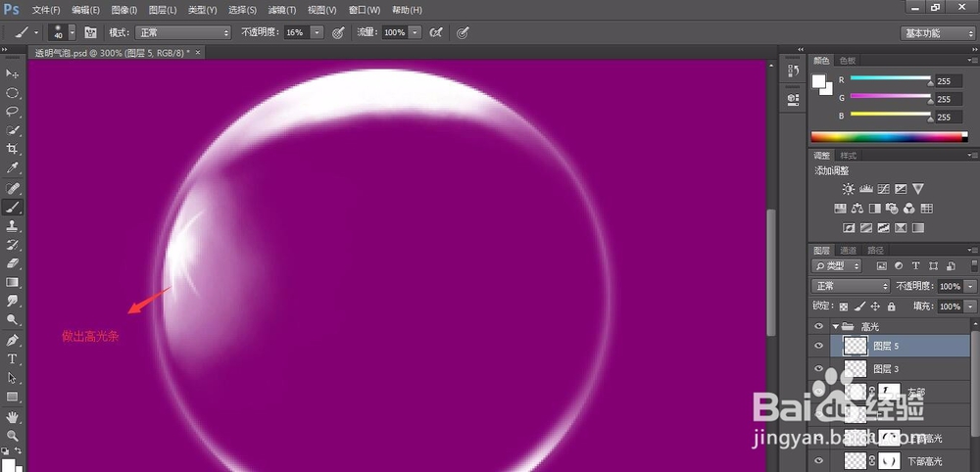Select the Move tool
The height and width of the screenshot is (472, 980).
point(12,73)
